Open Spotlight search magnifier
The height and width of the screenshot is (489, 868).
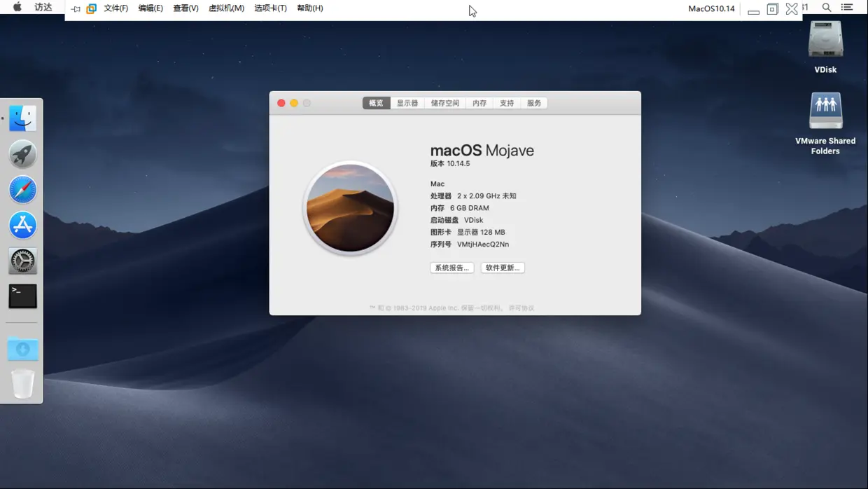[827, 7]
